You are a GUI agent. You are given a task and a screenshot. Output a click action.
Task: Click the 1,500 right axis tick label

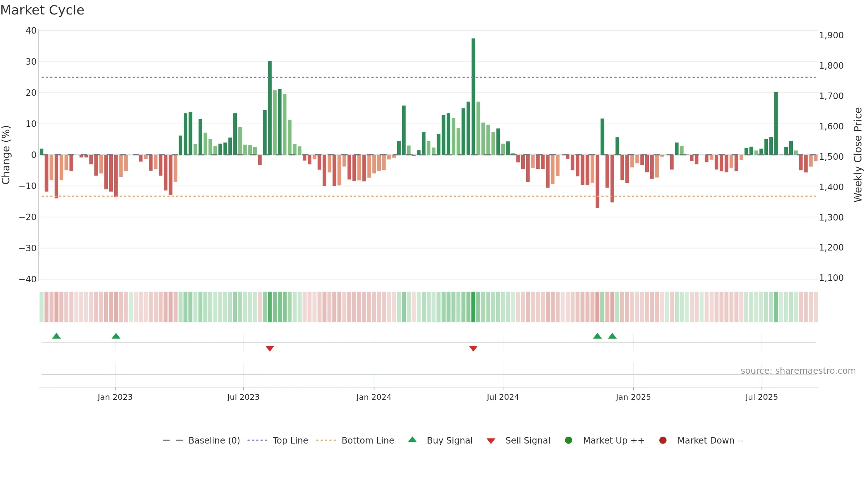tap(831, 157)
